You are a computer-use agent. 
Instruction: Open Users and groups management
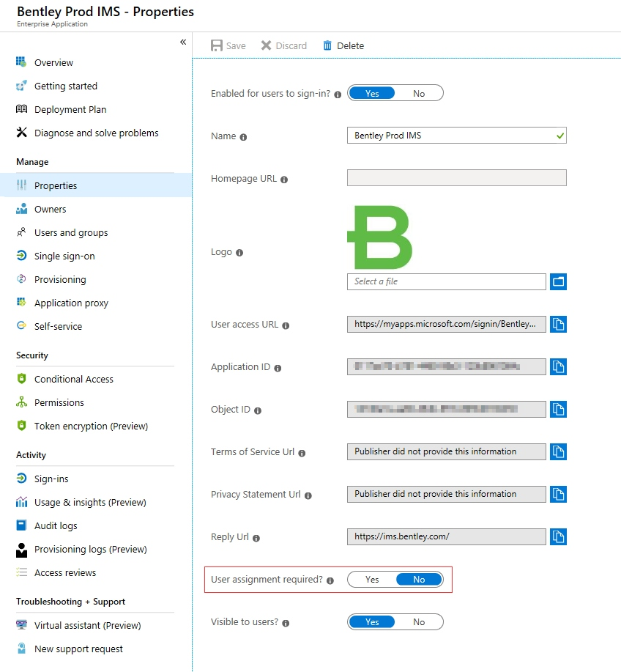(x=69, y=232)
